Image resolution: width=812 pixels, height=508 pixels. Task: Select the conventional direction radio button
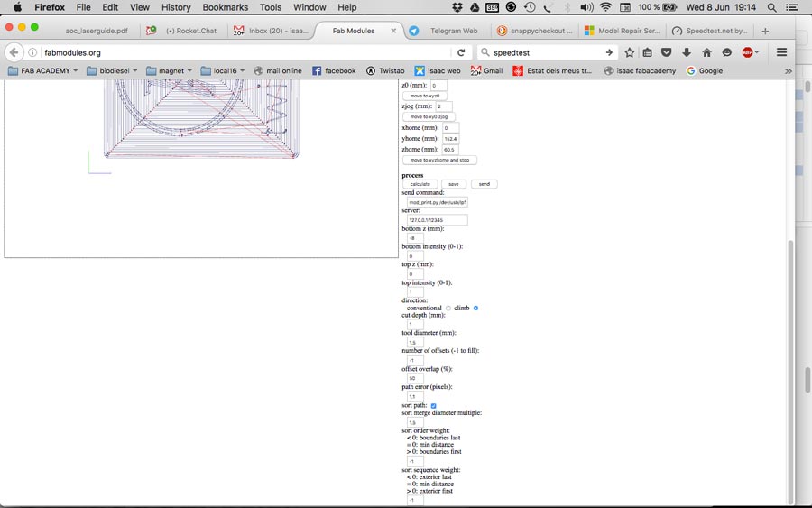448,308
